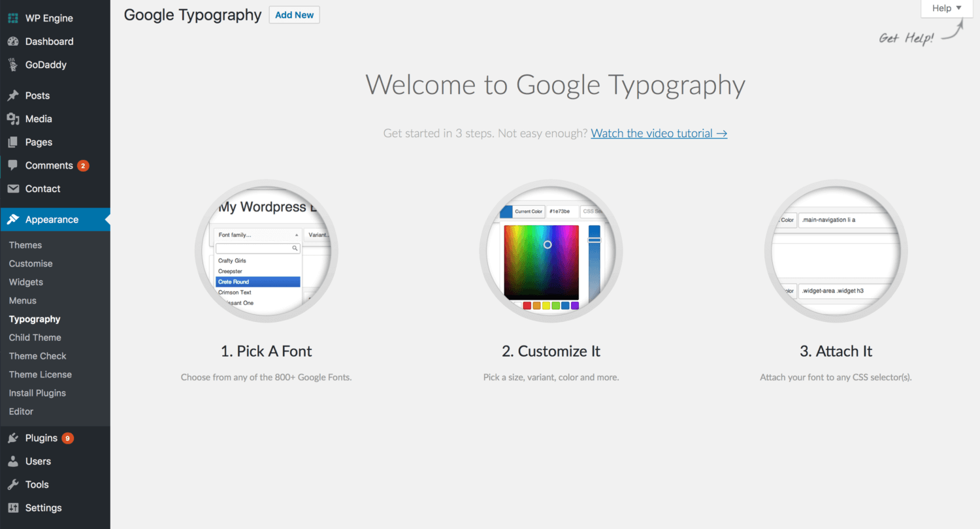Click the Pick A Font circular thumbnail
This screenshot has height=529, width=980.
pos(267,251)
